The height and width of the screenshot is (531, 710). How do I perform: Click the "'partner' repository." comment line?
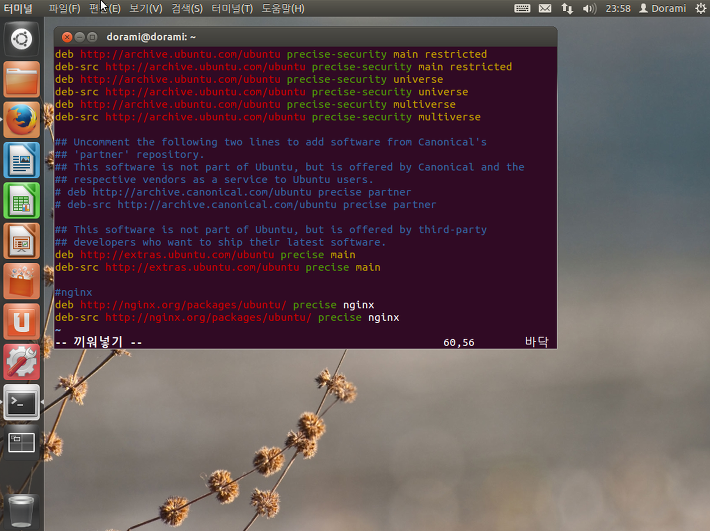click(x=130, y=155)
